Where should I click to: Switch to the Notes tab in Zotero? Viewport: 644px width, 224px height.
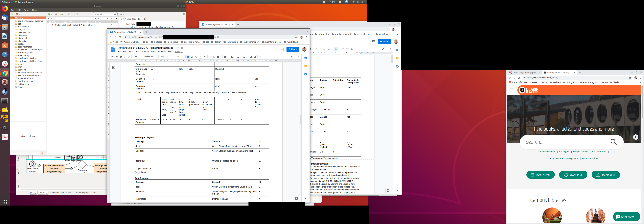128,19
